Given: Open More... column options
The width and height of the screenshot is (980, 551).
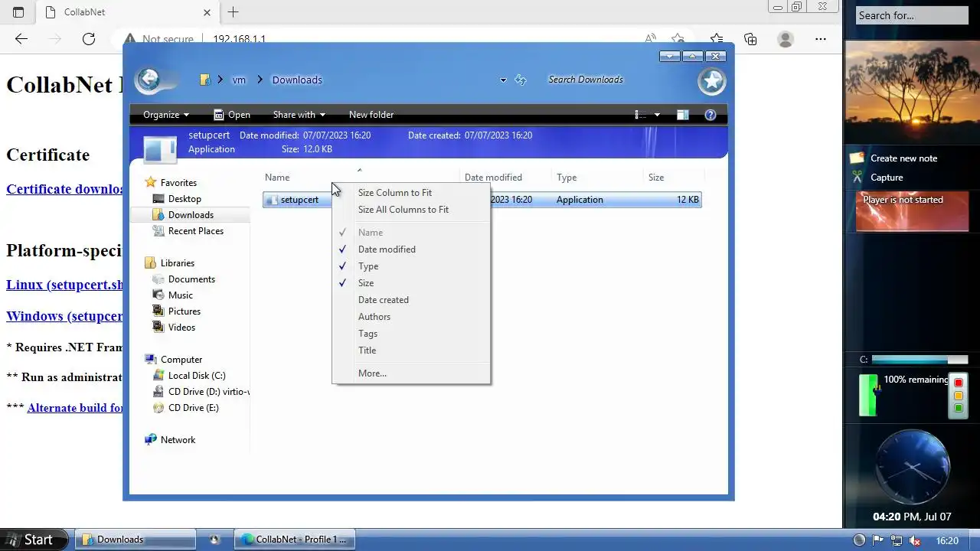Looking at the screenshot, I should pos(411,373).
